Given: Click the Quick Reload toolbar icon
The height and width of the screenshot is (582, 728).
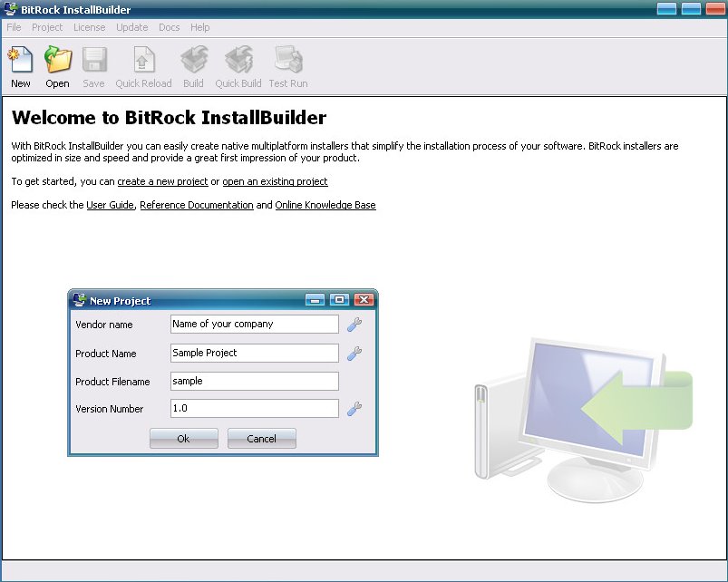Looking at the screenshot, I should pos(143,60).
